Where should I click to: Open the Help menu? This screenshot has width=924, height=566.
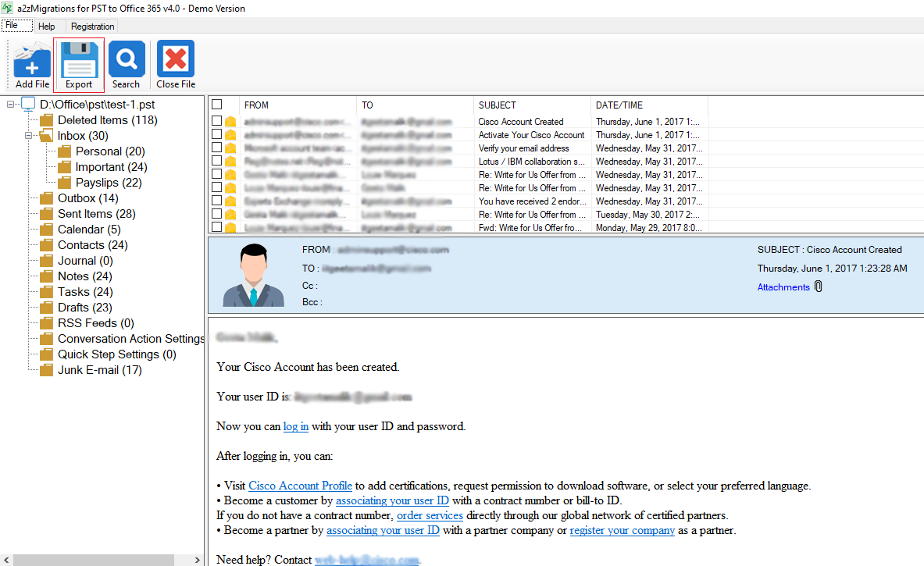tap(47, 27)
